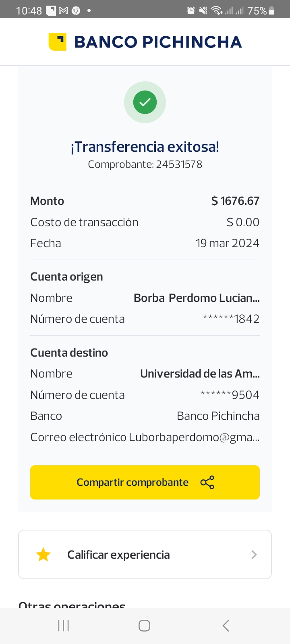Tap the Wi-Fi signal status icon

217,10
